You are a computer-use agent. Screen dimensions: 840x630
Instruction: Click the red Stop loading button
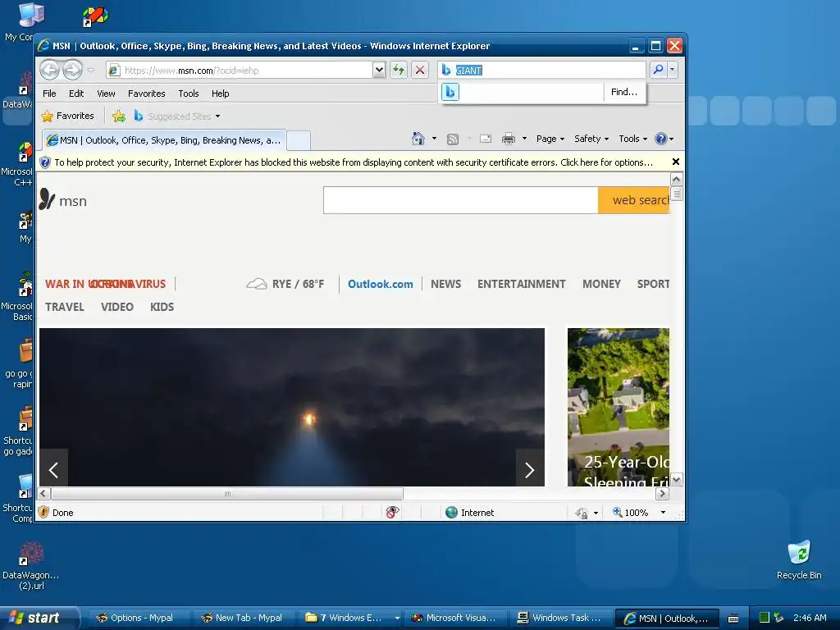[420, 71]
